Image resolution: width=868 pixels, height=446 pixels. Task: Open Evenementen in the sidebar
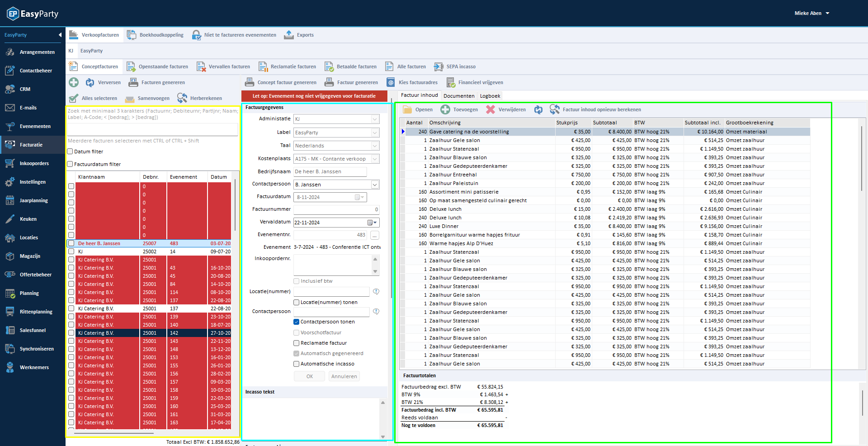tap(32, 126)
